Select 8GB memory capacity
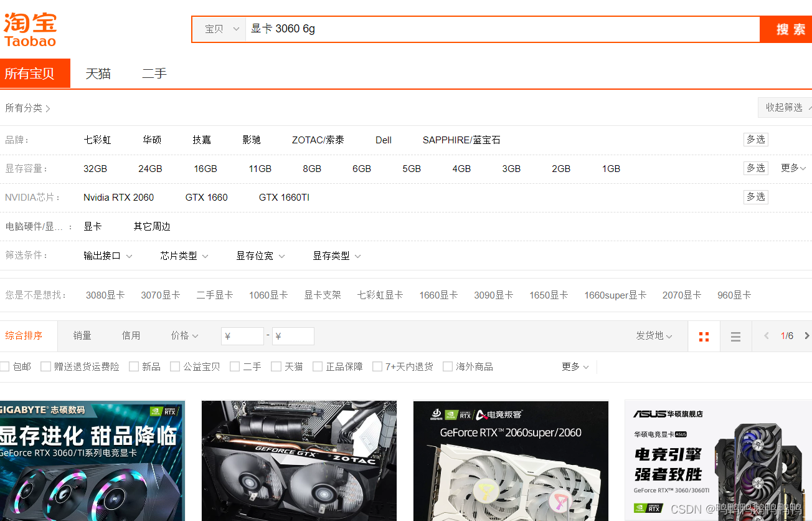This screenshot has width=812, height=521. point(312,169)
